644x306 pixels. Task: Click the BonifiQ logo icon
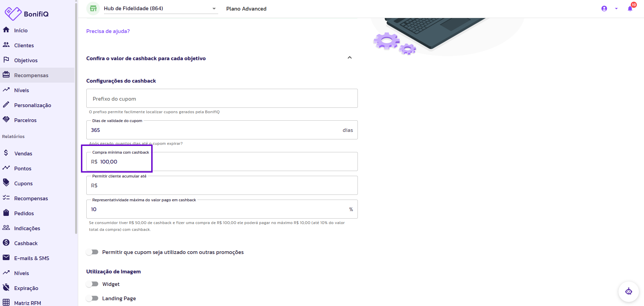point(13,14)
